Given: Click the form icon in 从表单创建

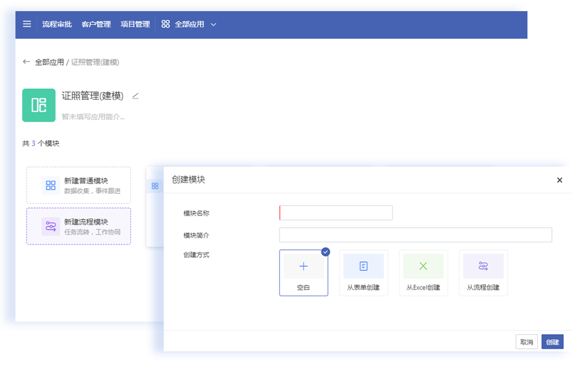Looking at the screenshot, I should tap(363, 266).
